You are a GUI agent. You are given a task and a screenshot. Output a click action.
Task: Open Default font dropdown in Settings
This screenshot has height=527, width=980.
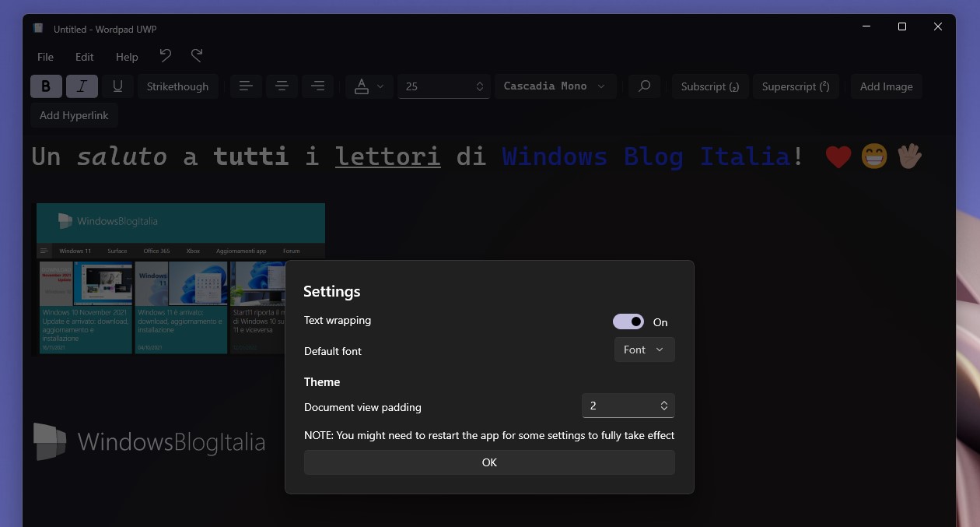pos(644,350)
